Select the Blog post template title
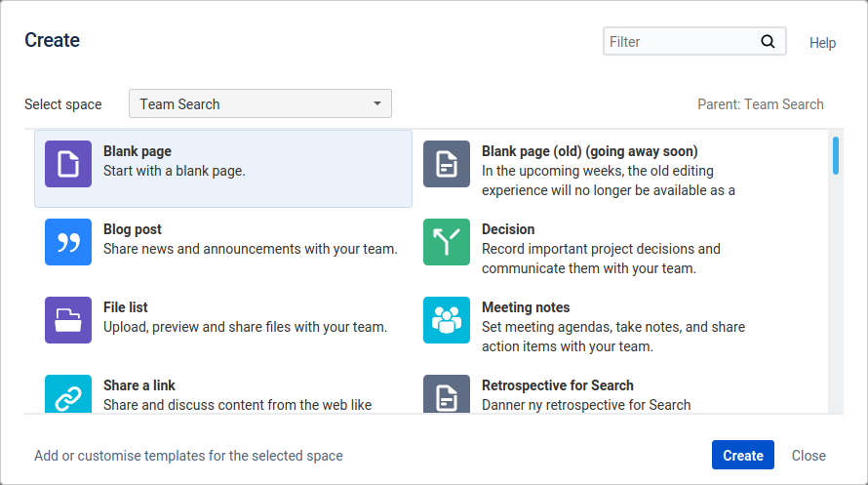 (x=133, y=229)
